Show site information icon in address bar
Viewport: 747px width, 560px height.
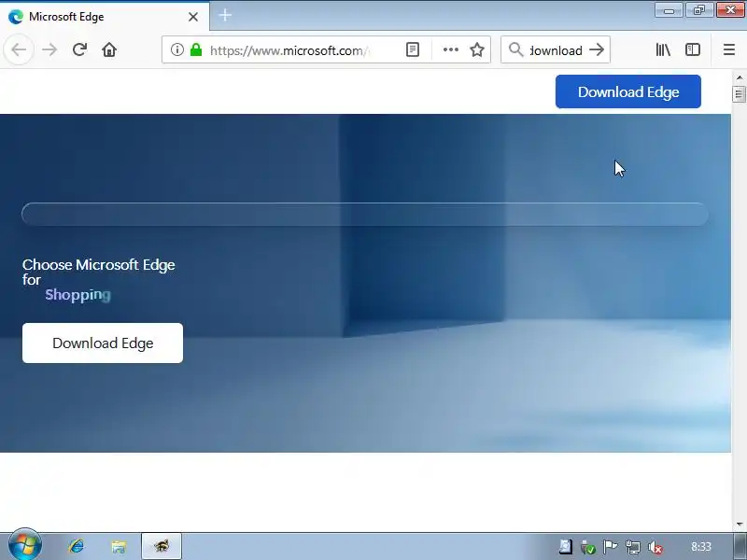[x=176, y=49]
